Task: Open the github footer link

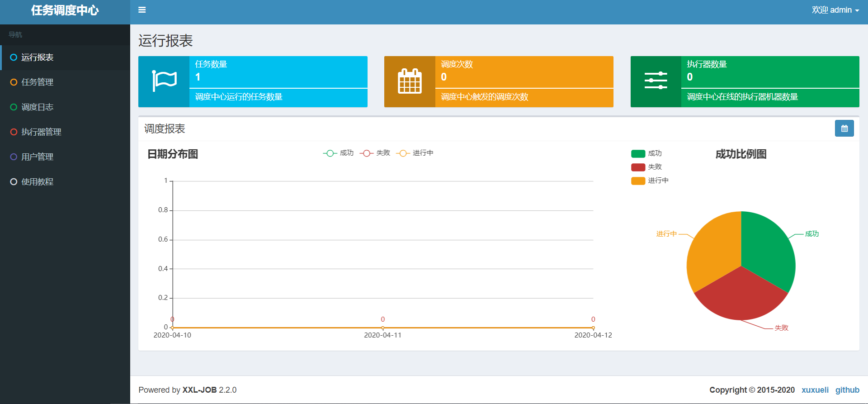Action: click(x=847, y=390)
